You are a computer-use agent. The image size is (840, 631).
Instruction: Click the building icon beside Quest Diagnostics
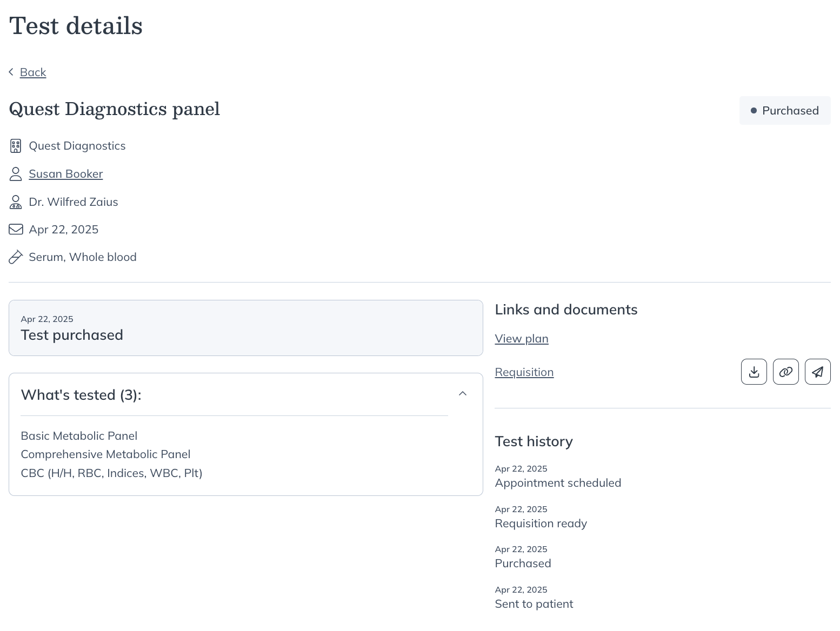[15, 146]
